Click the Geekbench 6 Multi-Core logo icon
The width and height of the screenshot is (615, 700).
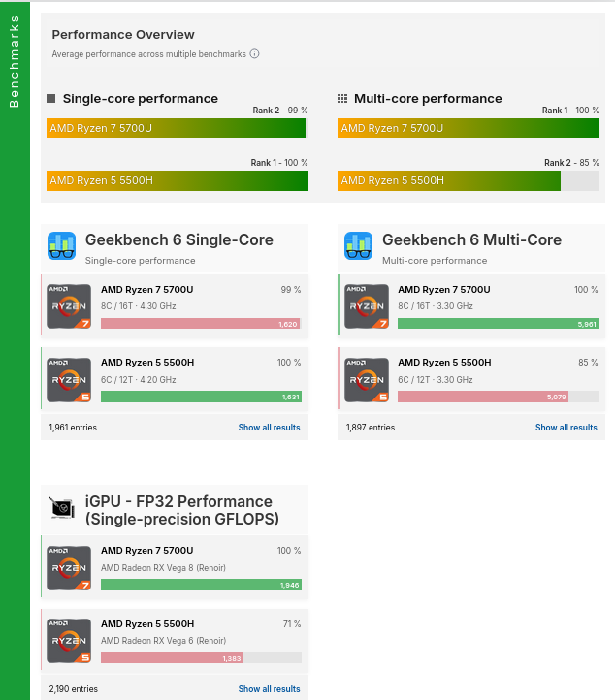[x=358, y=246]
